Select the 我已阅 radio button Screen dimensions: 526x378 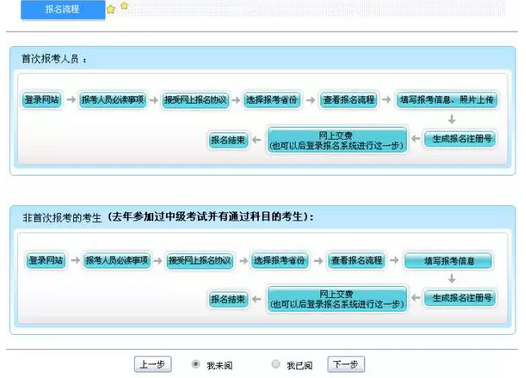pos(275,364)
